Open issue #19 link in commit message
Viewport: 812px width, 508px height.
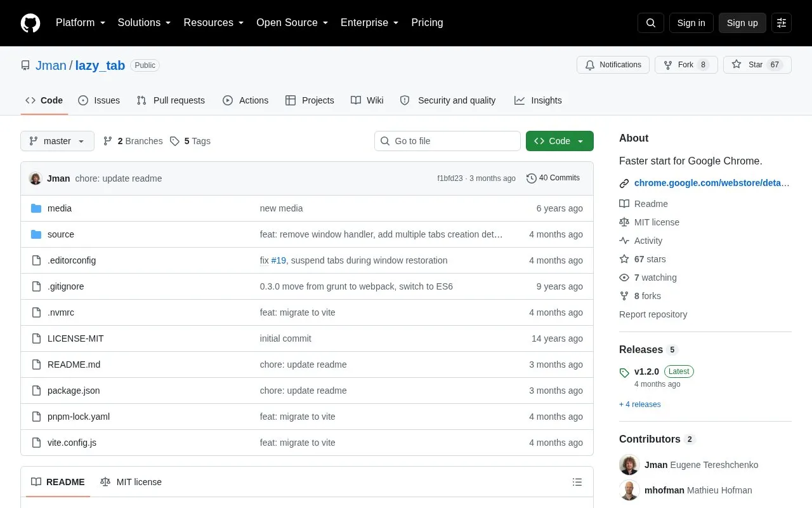point(278,260)
